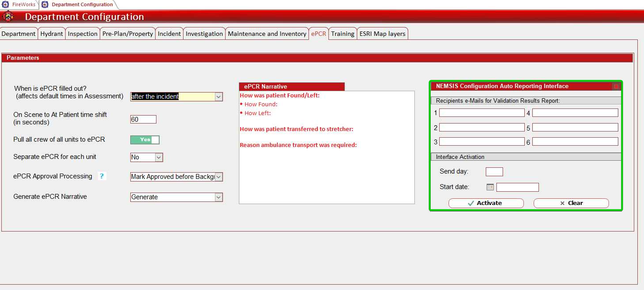Screen dimensions: 644x290
Task: Open the Start date calendar picker icon
Action: click(x=489, y=187)
